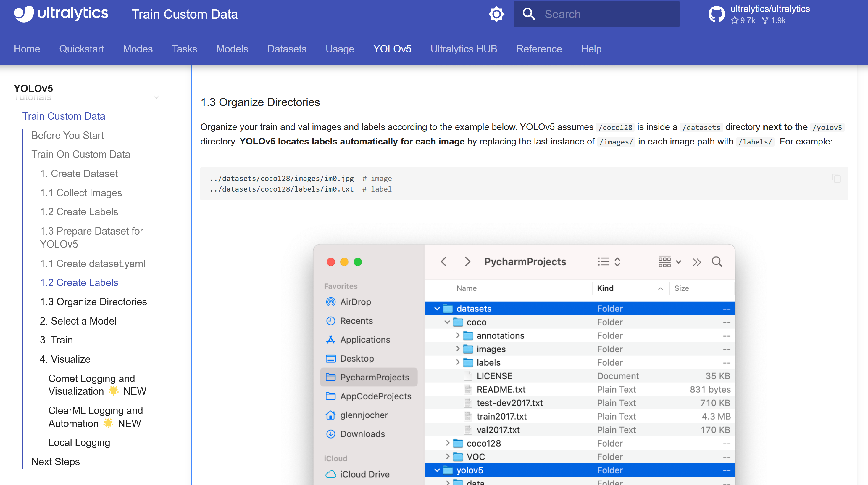Collapse the coco folder chevron
Screen dimensions: 868x485
click(447, 322)
